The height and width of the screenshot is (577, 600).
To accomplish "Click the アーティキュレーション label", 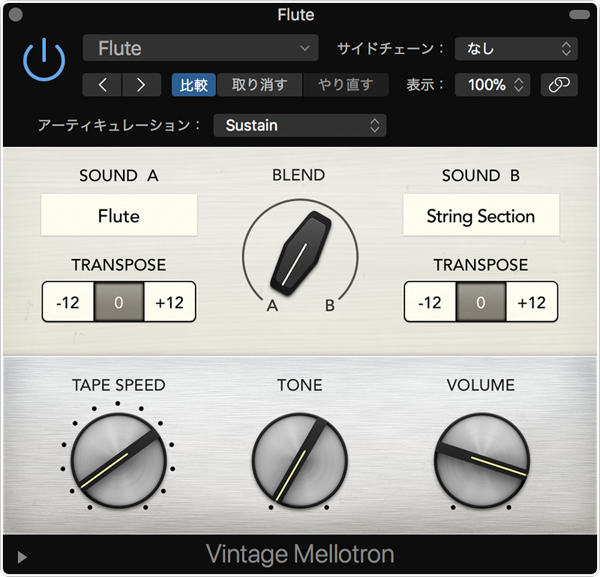I will [119, 125].
